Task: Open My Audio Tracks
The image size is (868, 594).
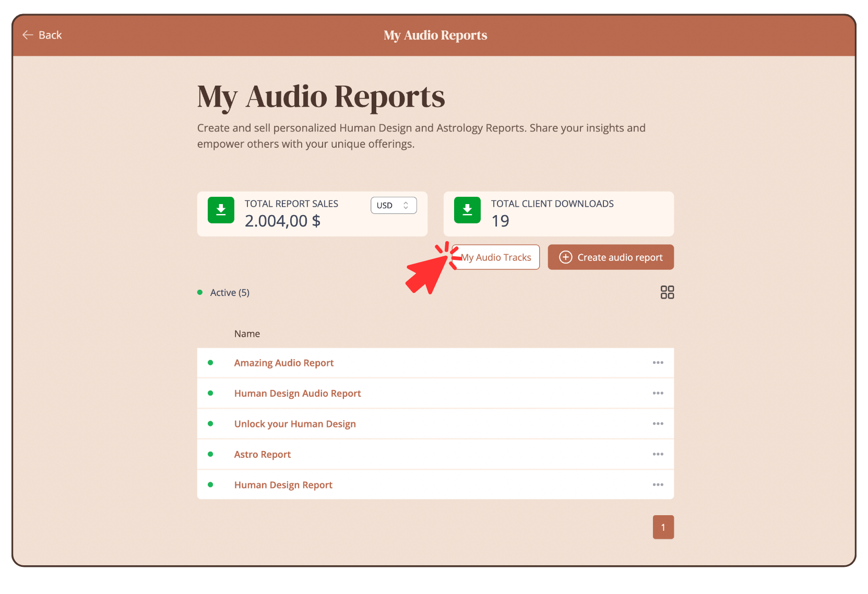Action: click(x=496, y=257)
